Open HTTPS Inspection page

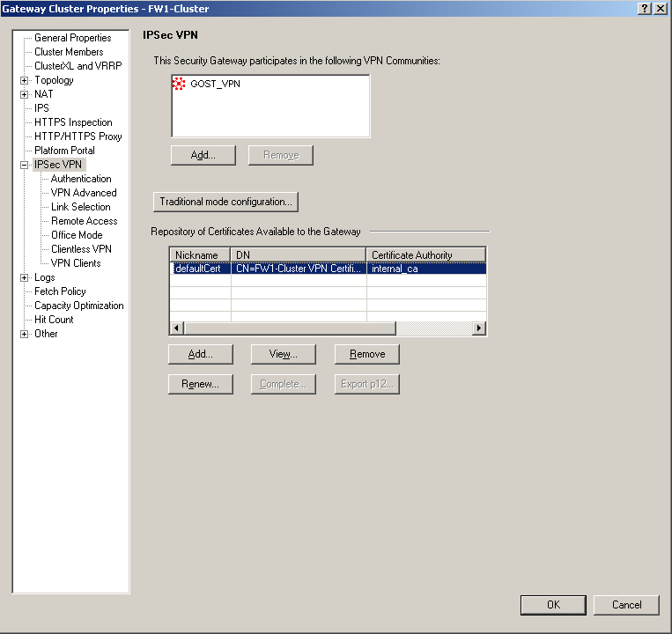pos(73,122)
